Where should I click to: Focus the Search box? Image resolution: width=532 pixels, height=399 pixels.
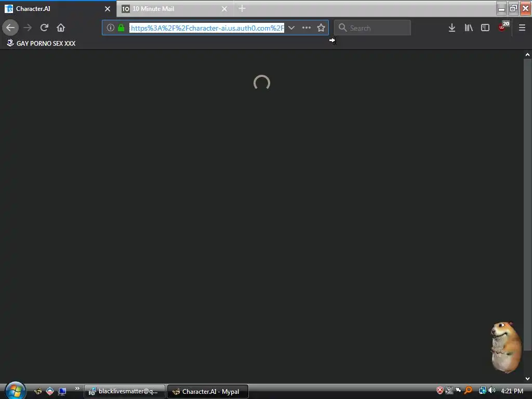click(x=372, y=28)
